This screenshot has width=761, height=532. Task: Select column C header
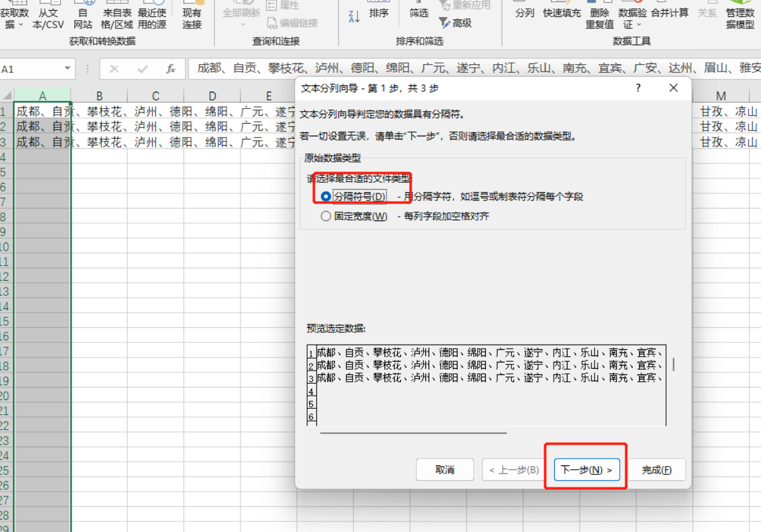(156, 96)
